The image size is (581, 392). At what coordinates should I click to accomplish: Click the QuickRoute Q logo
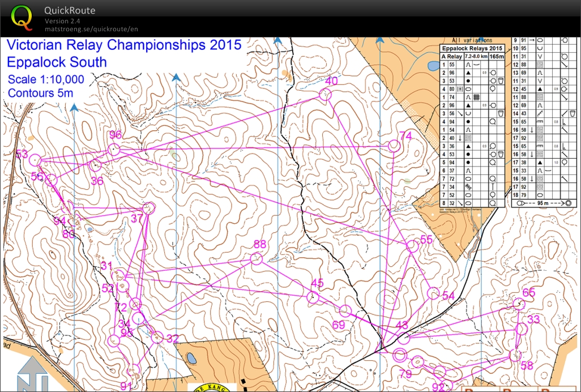click(x=23, y=17)
